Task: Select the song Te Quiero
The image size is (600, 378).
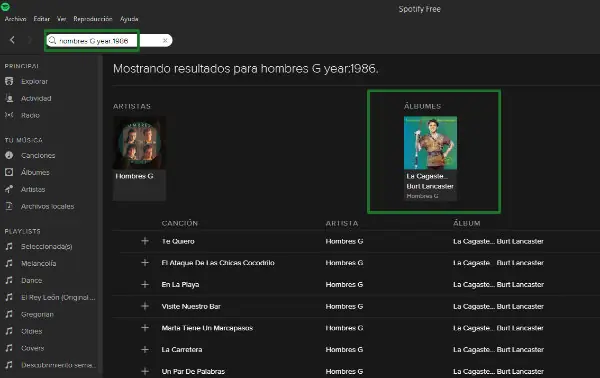Action: (x=178, y=241)
